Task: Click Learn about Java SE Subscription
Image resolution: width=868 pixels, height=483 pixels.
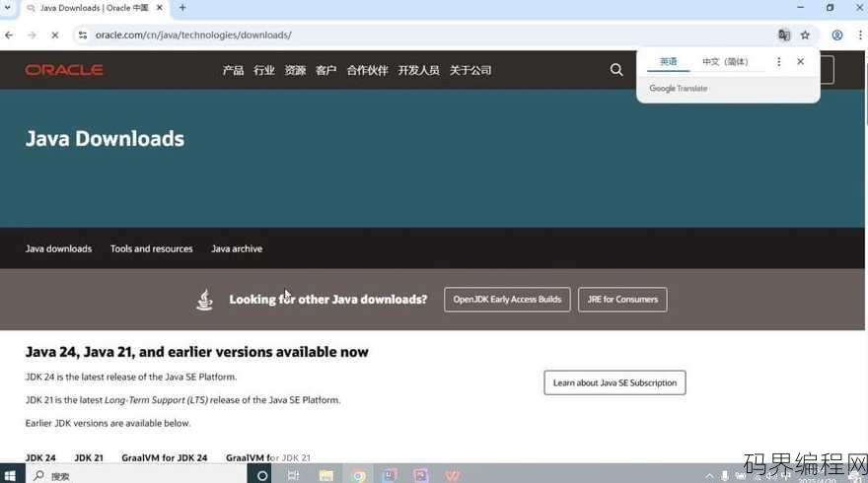Action: [x=615, y=382]
